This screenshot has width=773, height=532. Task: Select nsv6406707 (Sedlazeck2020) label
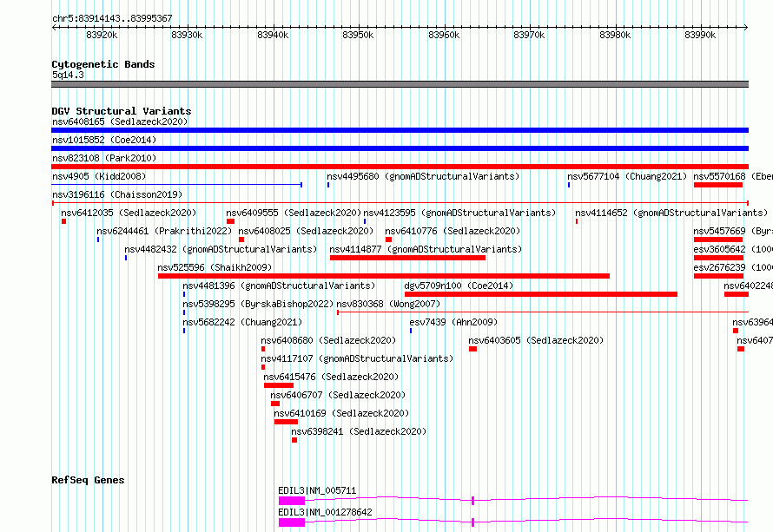338,395
